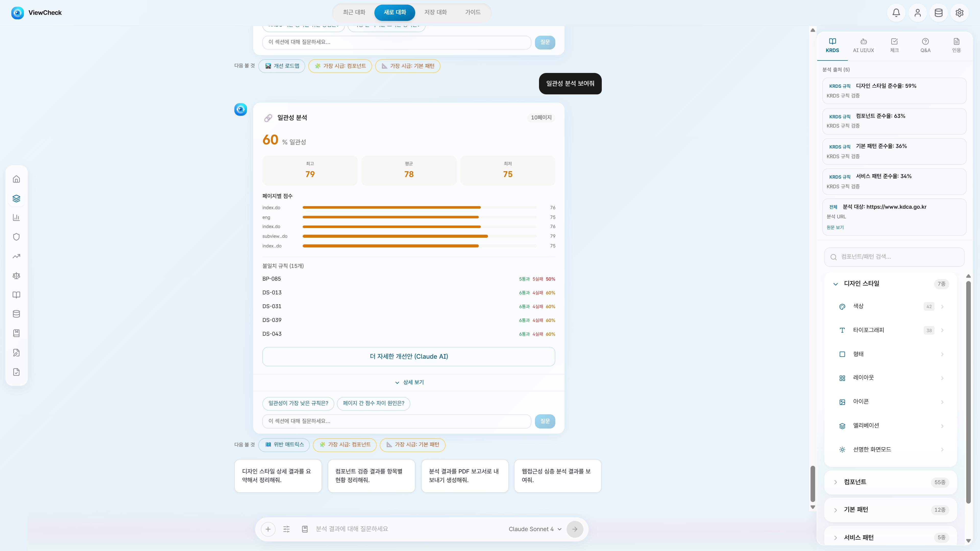980x551 pixels.
Task: Open the 위반 매트릭스 chip
Action: (x=284, y=445)
